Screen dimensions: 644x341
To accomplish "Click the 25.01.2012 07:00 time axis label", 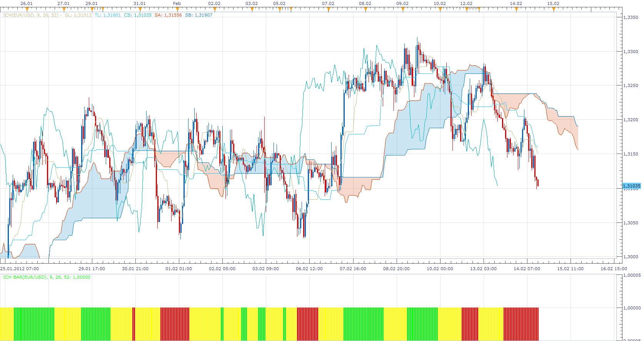I will tap(20, 269).
